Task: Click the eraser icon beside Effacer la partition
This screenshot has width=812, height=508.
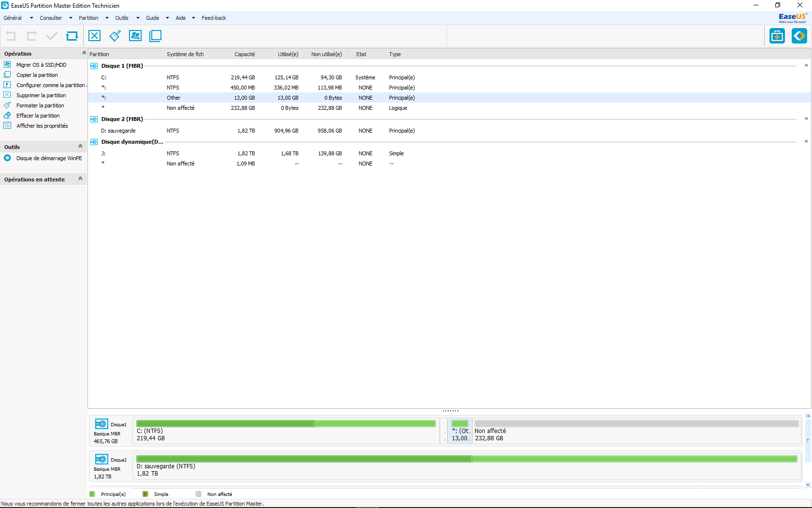Action: coord(7,115)
